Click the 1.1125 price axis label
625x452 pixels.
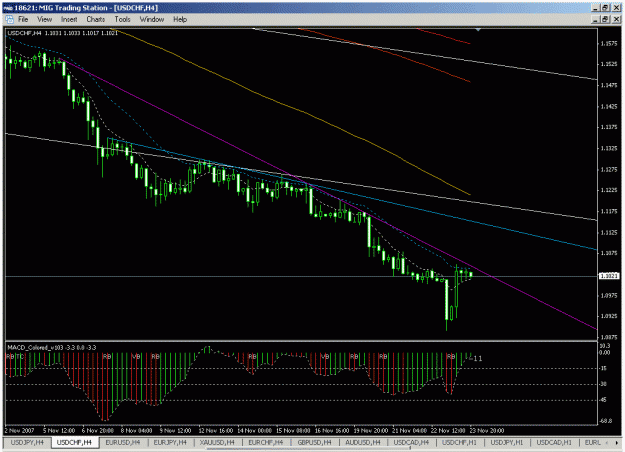click(609, 232)
